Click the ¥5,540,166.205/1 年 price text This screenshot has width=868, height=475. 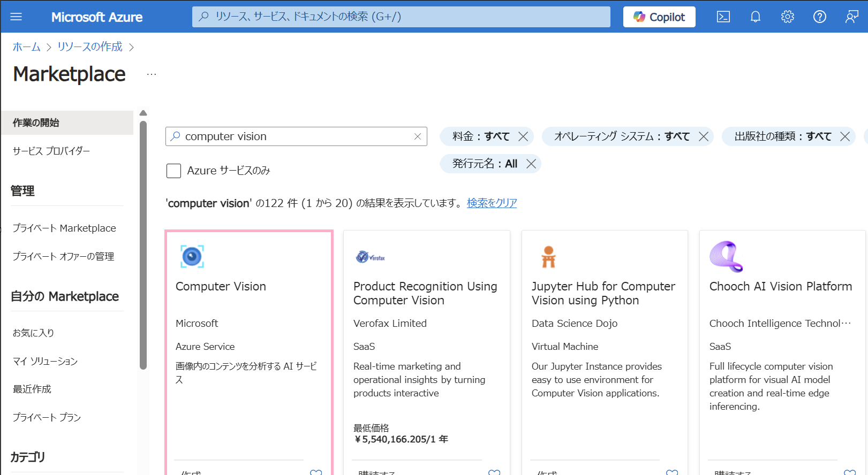click(x=401, y=440)
